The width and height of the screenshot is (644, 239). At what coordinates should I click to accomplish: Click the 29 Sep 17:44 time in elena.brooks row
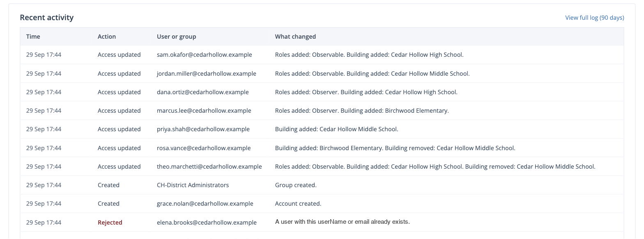44,223
